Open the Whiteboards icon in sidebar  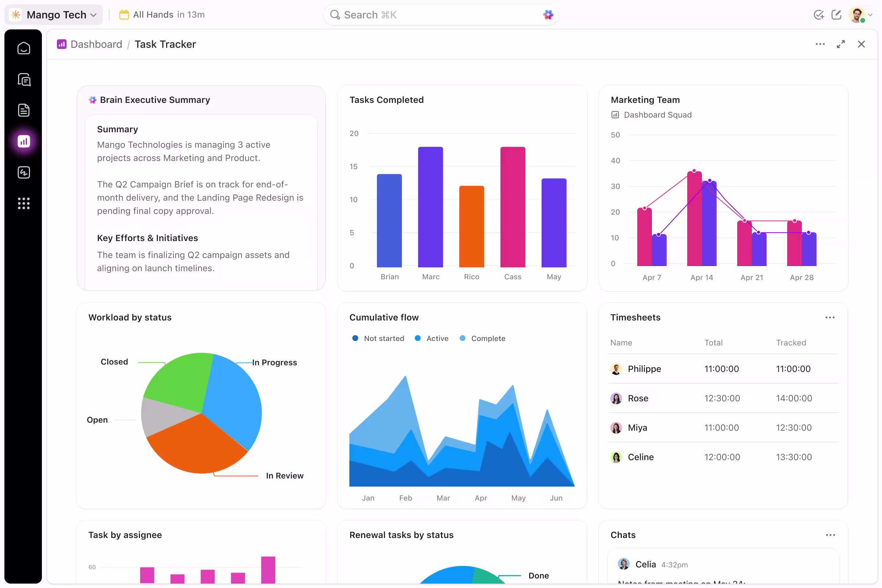[24, 172]
